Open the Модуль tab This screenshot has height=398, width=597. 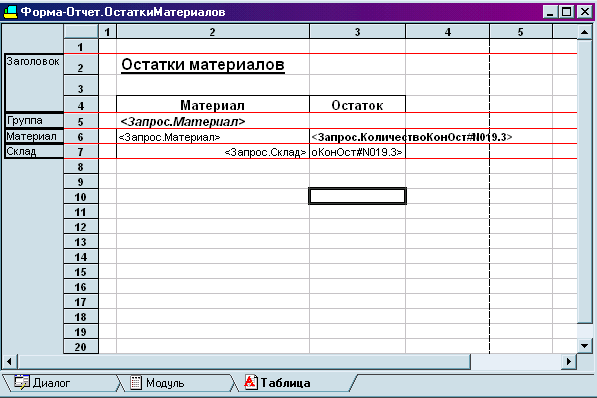click(x=175, y=383)
